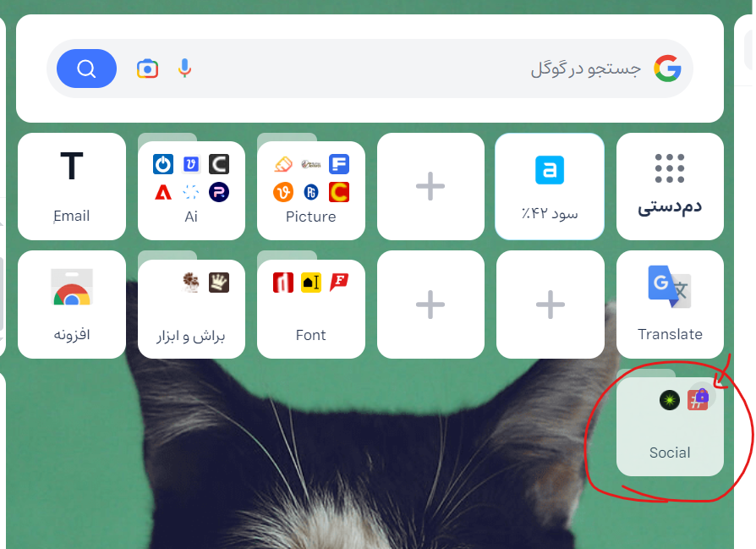Open the Ai folder
Image resolution: width=756 pixels, height=549 pixels.
[191, 190]
